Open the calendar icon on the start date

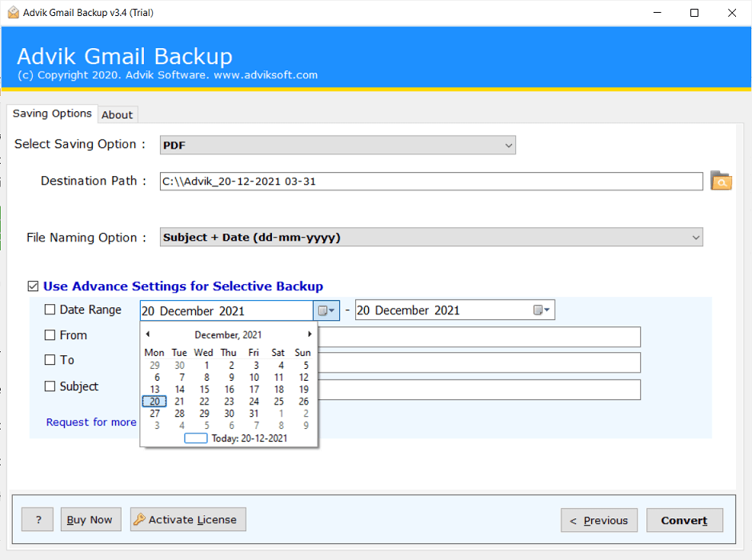(325, 310)
